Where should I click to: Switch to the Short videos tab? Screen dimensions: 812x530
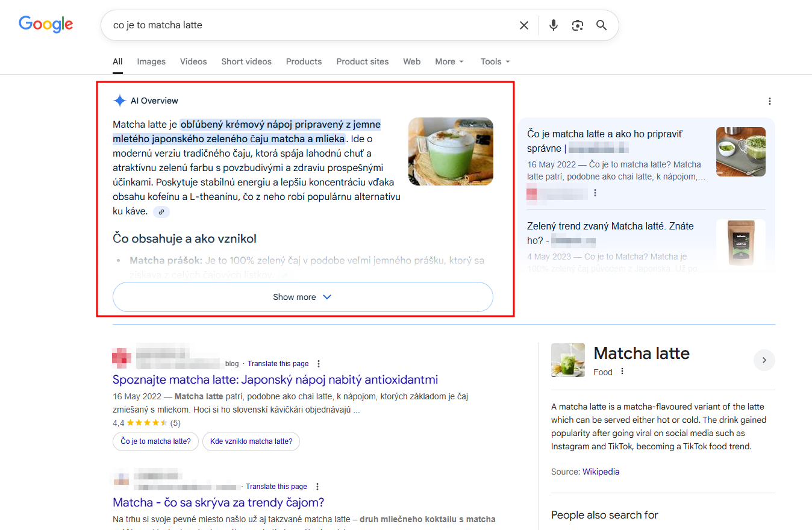(246, 61)
